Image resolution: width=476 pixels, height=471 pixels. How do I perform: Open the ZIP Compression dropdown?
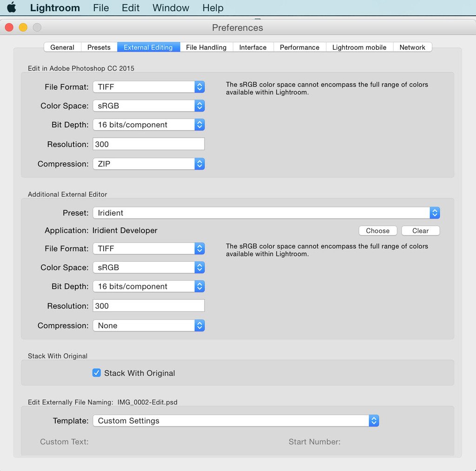coord(200,164)
